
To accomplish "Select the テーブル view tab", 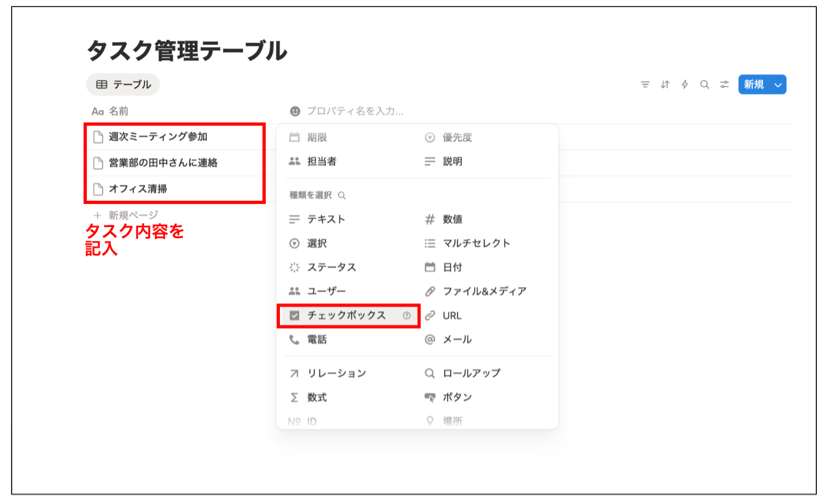I will pyautogui.click(x=123, y=85).
